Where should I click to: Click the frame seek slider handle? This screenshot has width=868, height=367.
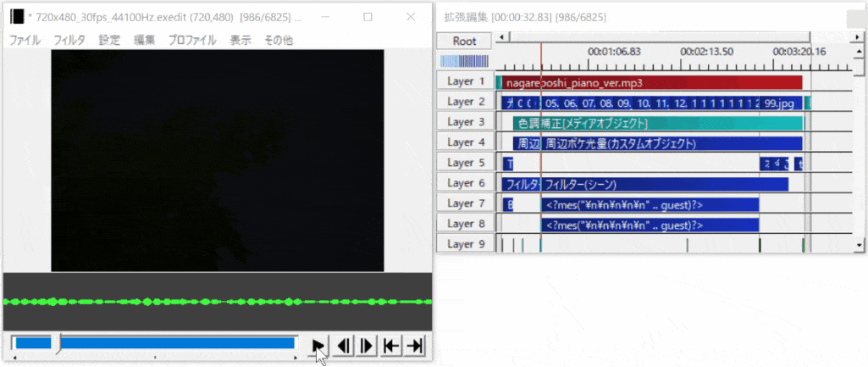pyautogui.click(x=58, y=343)
